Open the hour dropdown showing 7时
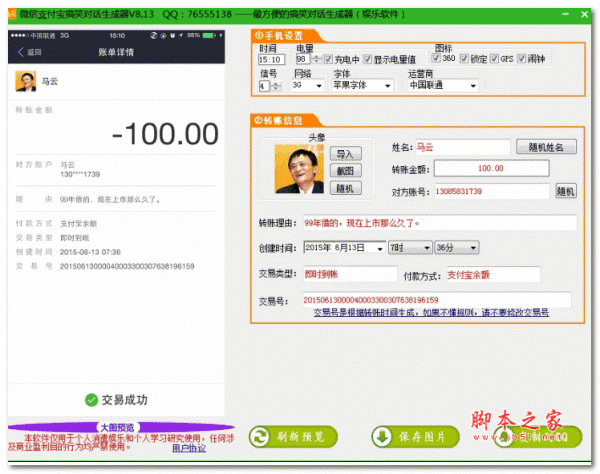The height and width of the screenshot is (474, 600). click(410, 248)
